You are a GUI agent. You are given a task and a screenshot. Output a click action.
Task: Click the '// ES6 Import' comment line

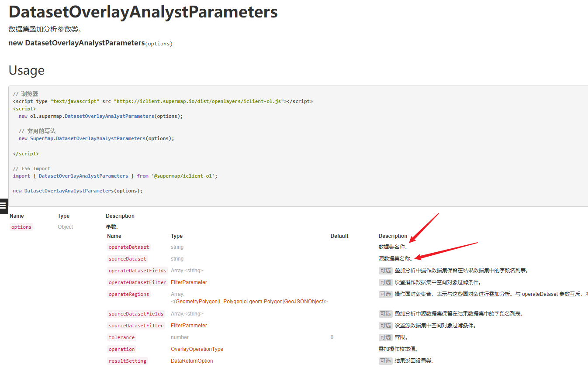[31, 168]
